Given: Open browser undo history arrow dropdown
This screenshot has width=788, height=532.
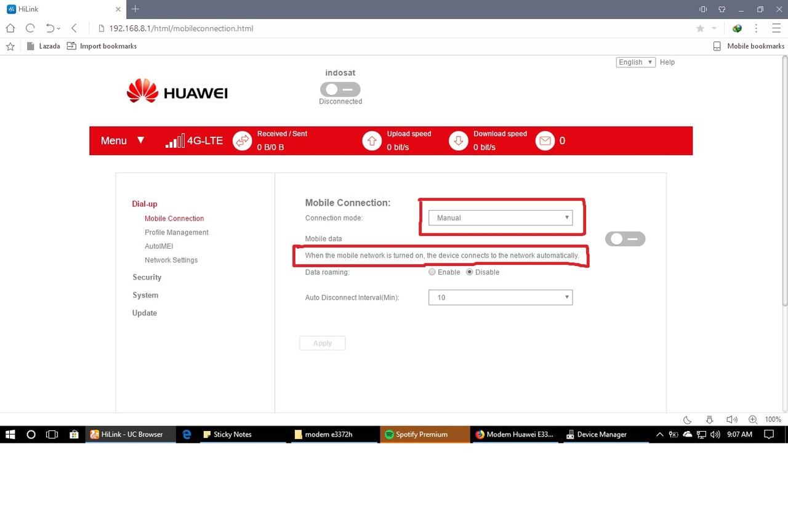Looking at the screenshot, I should [58, 28].
